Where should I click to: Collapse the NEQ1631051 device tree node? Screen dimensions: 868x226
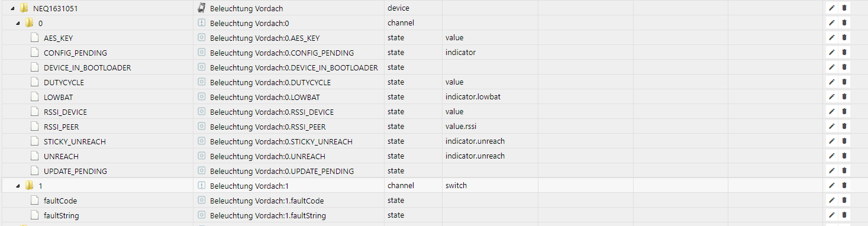click(13, 9)
